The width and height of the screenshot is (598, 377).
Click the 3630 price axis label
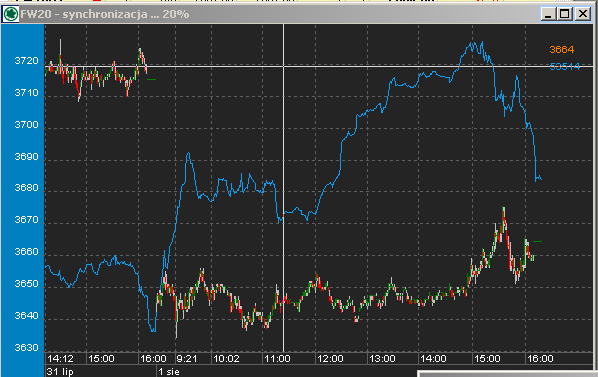coord(26,348)
